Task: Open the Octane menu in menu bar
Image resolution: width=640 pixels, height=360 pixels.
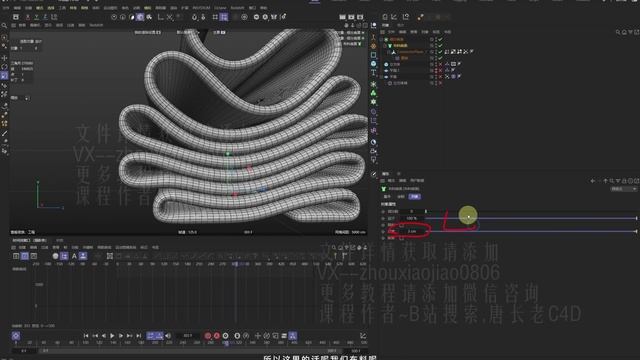Action: click(x=220, y=7)
